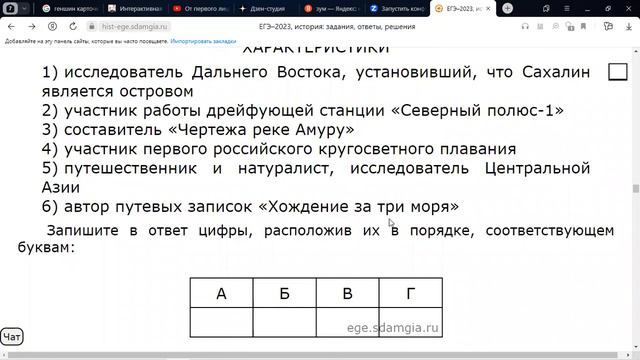
Task: Click text 'первого российского кругосветного плавания'
Action: [330, 149]
